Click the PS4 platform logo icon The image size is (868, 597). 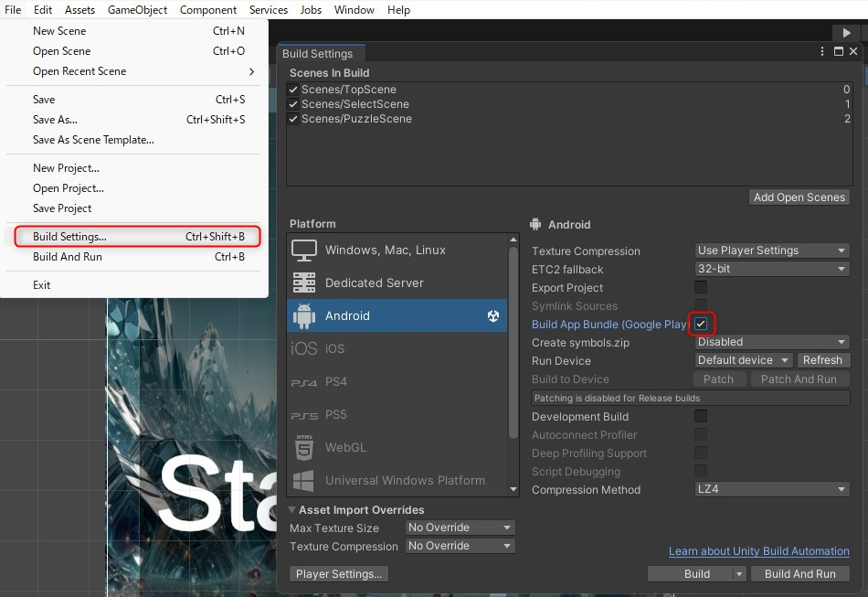pos(303,381)
